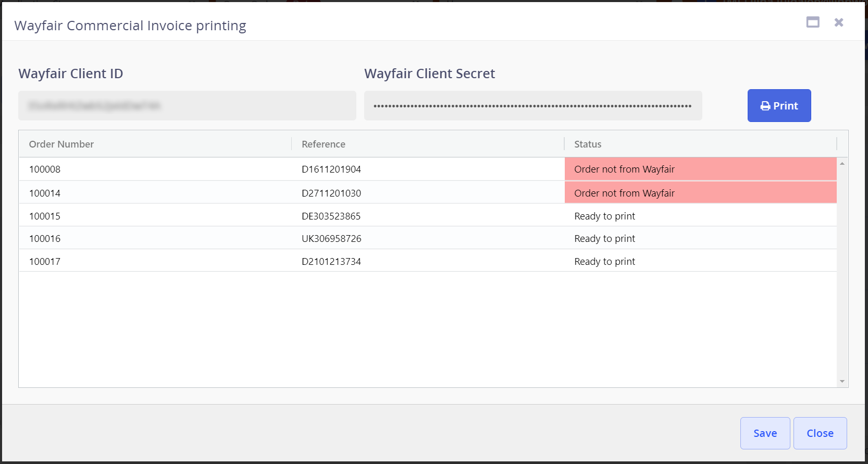The image size is (868, 464).
Task: Maximize the invoice printing dialog
Action: [812, 22]
